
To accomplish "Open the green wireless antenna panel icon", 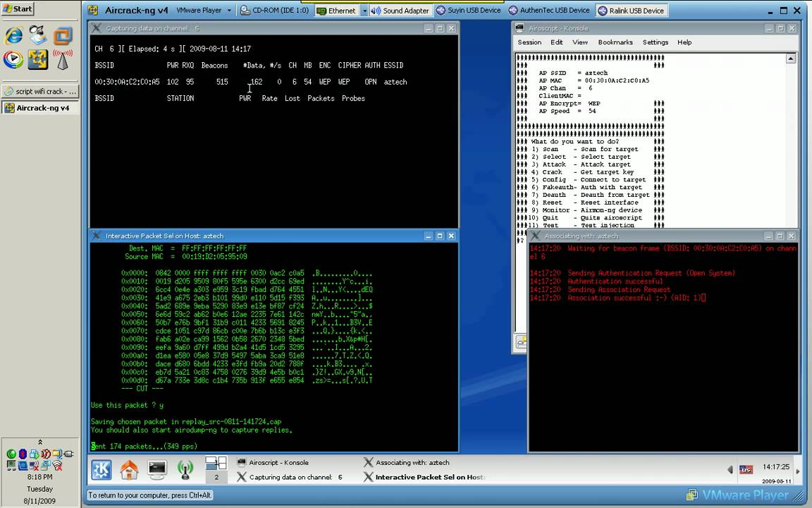I will point(185,470).
